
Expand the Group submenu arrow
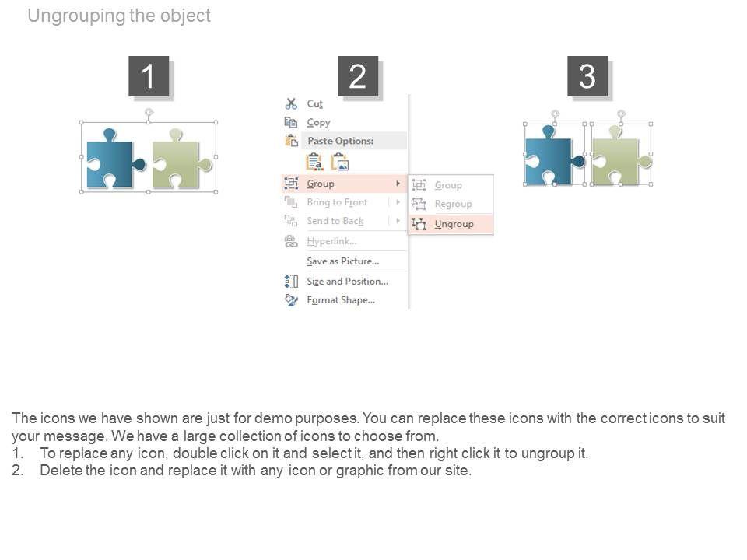[x=398, y=184]
